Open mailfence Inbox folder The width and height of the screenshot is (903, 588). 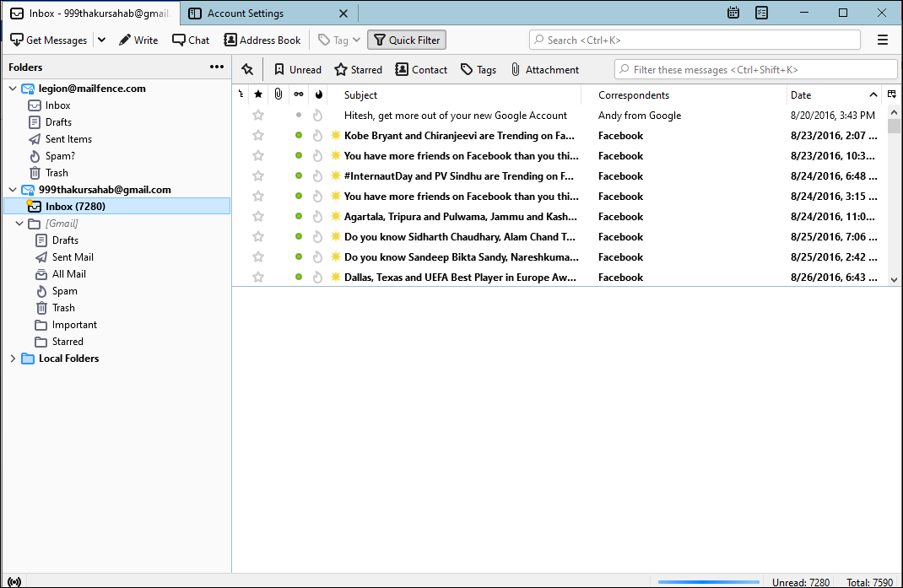(57, 105)
